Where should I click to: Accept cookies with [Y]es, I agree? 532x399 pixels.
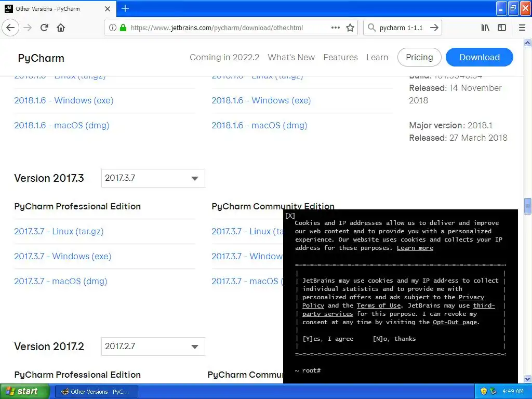pos(328,339)
